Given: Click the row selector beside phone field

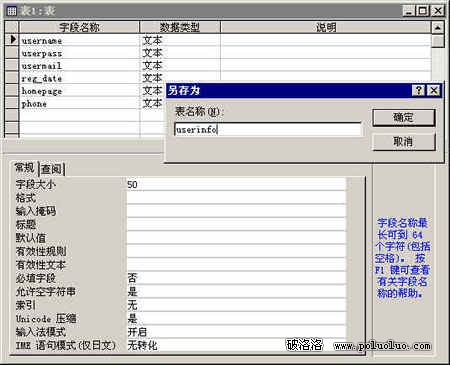Looking at the screenshot, I should click(x=12, y=104).
